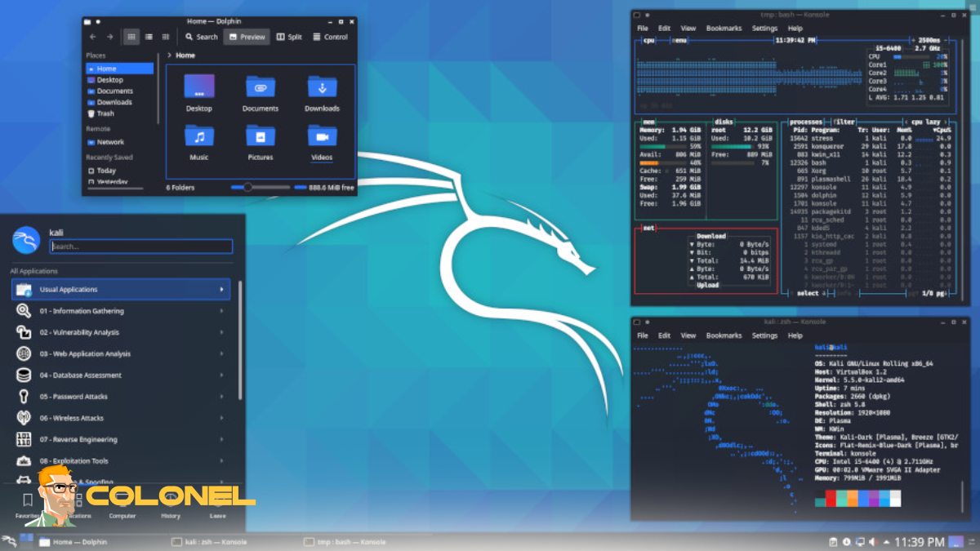This screenshot has width=980, height=551.
Task: Click the Kali menu search field
Action: [139, 247]
